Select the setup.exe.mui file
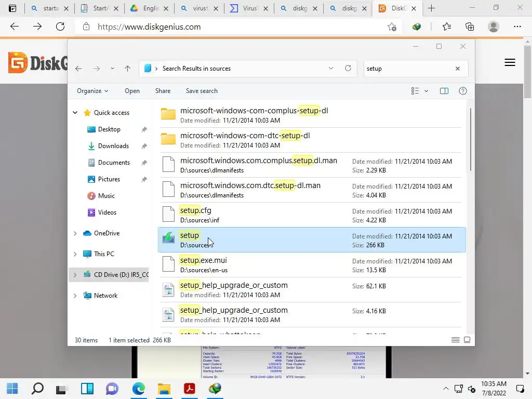The height and width of the screenshot is (399, 532). (312, 264)
